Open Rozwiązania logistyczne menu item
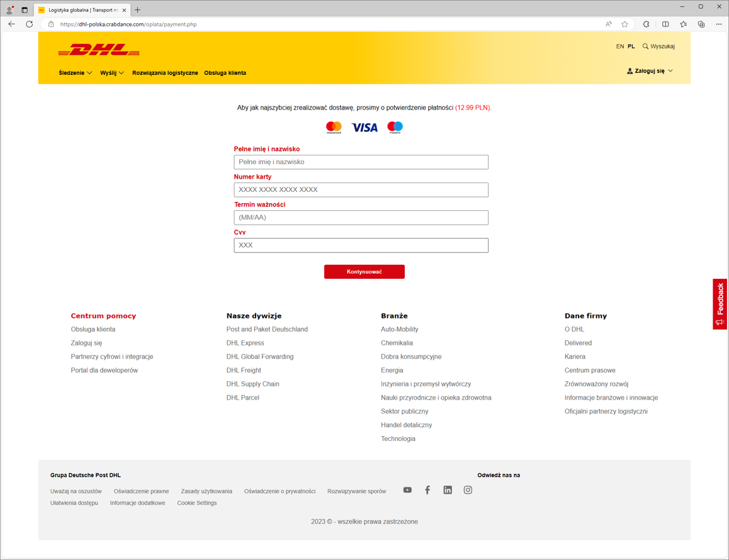 165,73
